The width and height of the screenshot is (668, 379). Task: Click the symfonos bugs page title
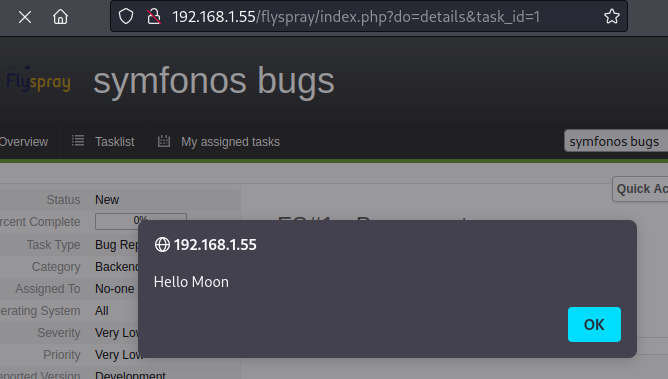click(x=214, y=80)
